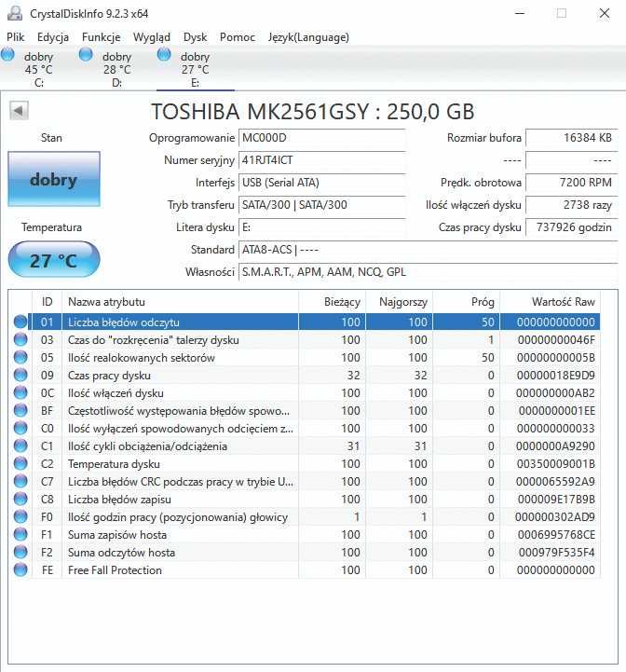The width and height of the screenshot is (626, 672).
Task: Click the 'Nazwa atrybutu' column header
Action: coord(180,302)
